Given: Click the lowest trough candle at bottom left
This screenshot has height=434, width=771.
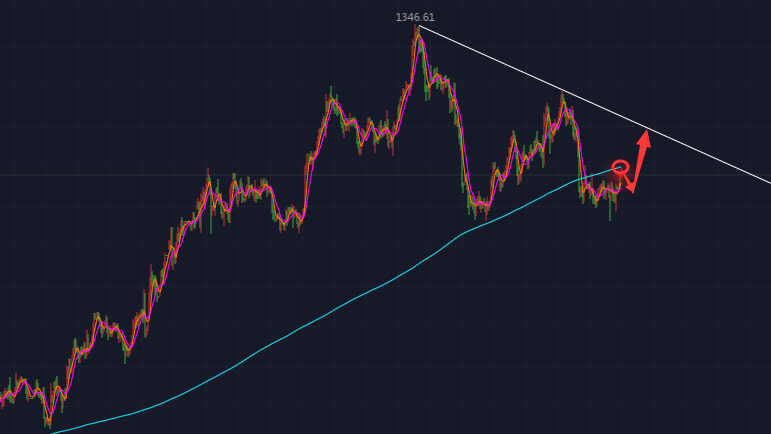Looking at the screenshot, I should coord(47,423).
